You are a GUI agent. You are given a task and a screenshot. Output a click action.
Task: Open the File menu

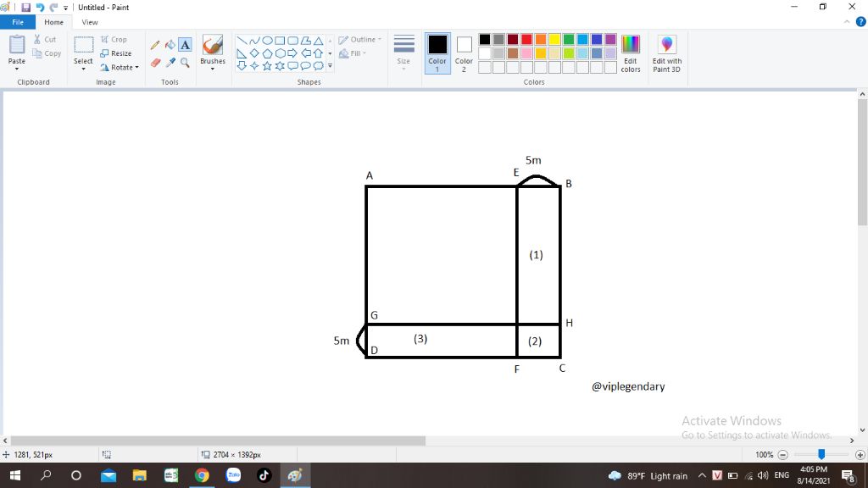[17, 22]
